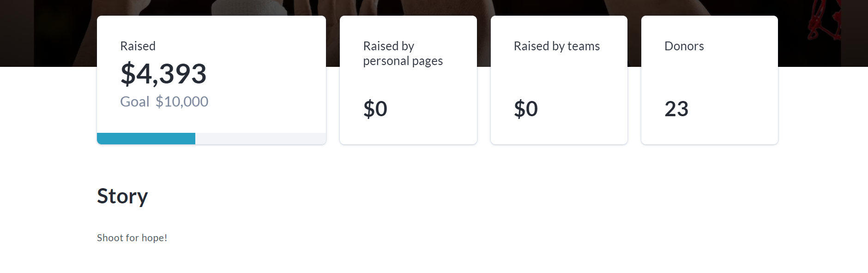Image resolution: width=868 pixels, height=273 pixels.
Task: Click the "Donors" label
Action: [684, 46]
